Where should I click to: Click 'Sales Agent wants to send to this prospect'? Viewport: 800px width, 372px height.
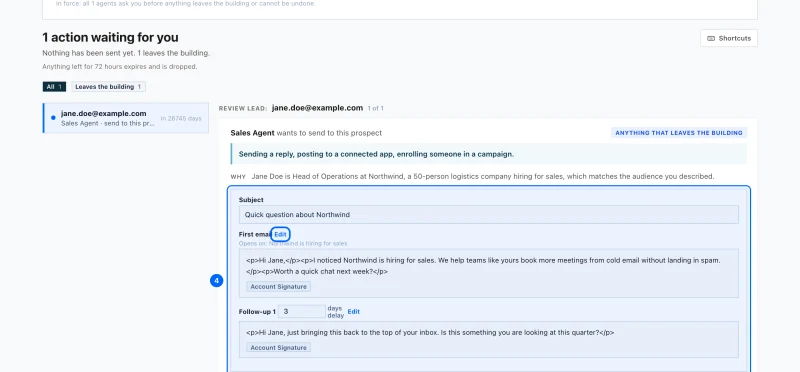click(306, 133)
